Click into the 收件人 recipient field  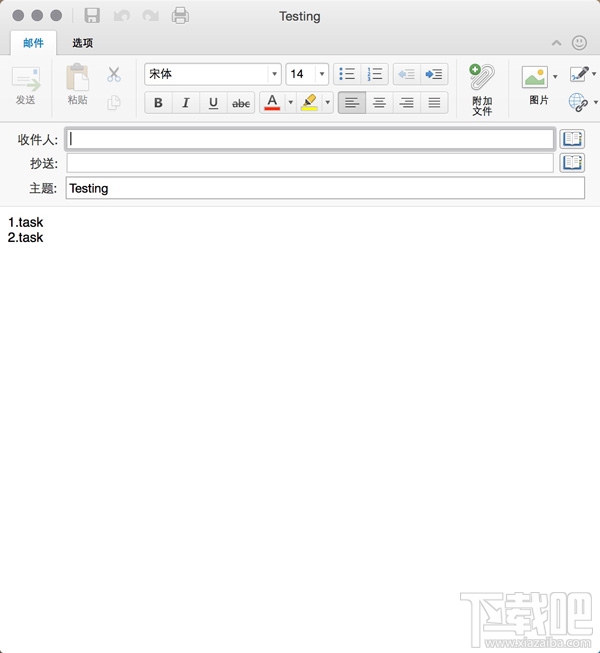tap(310, 139)
